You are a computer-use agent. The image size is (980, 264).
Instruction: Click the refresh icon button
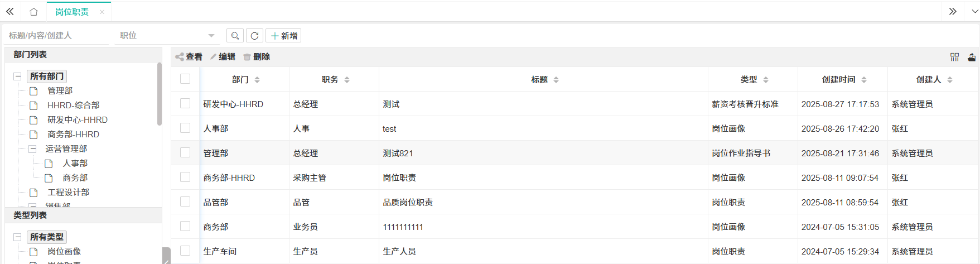254,36
